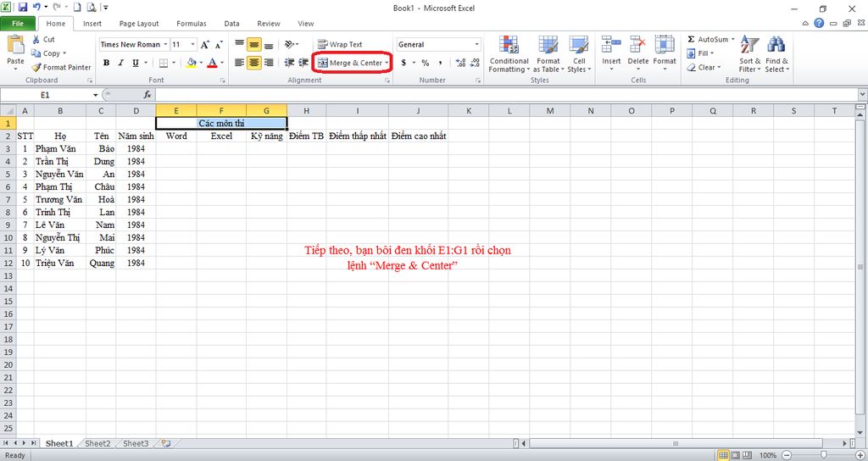868x461 pixels.
Task: Decrease decimal places
Action: pos(475,63)
